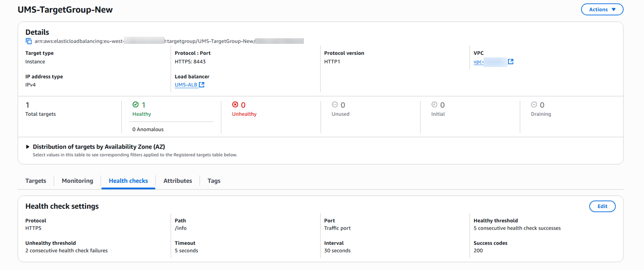Edit the health check settings
644x270 pixels.
(602, 206)
